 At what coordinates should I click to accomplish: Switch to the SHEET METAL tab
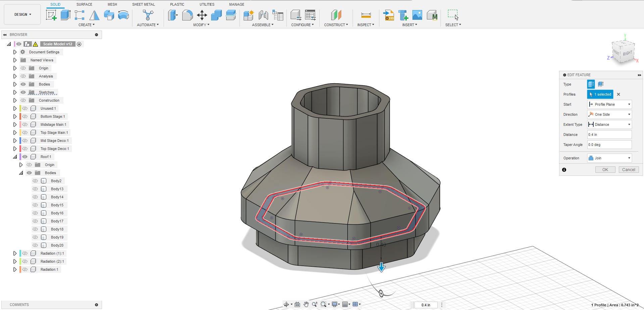(x=144, y=4)
